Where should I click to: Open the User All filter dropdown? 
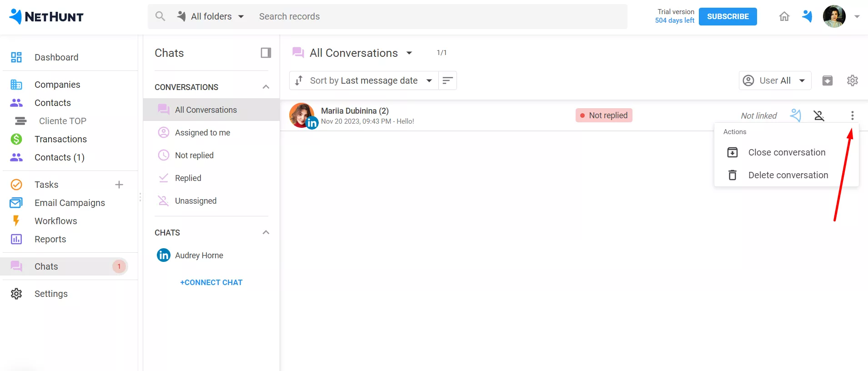[x=775, y=80]
